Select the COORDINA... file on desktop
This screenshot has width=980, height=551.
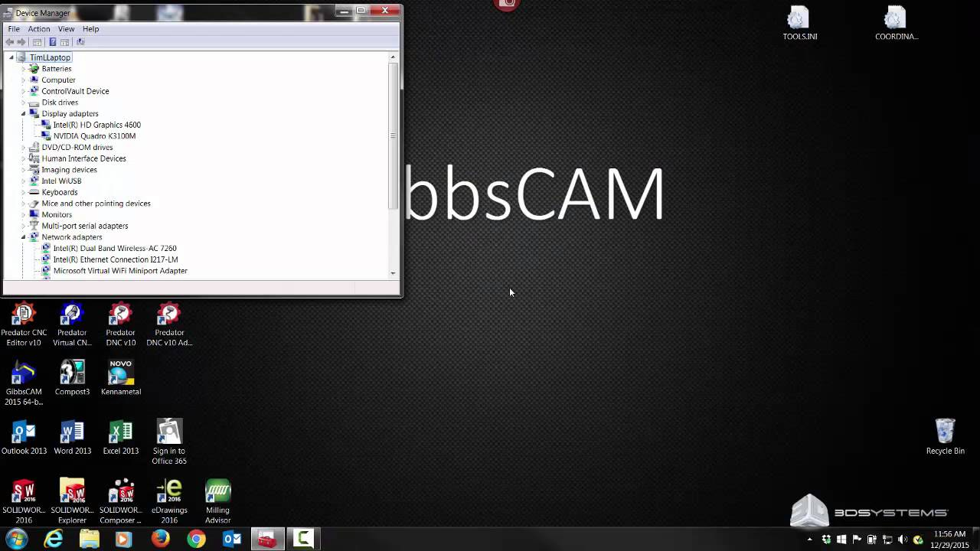(x=897, y=24)
